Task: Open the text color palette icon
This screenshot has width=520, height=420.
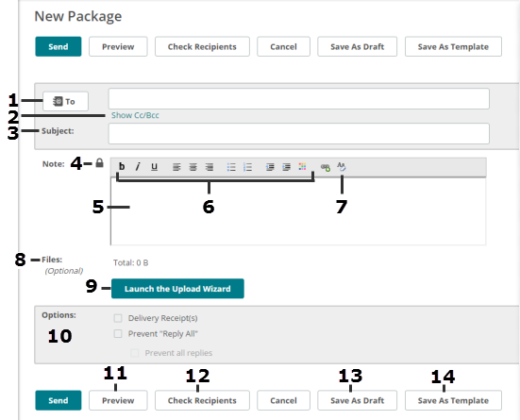Action: coord(302,166)
